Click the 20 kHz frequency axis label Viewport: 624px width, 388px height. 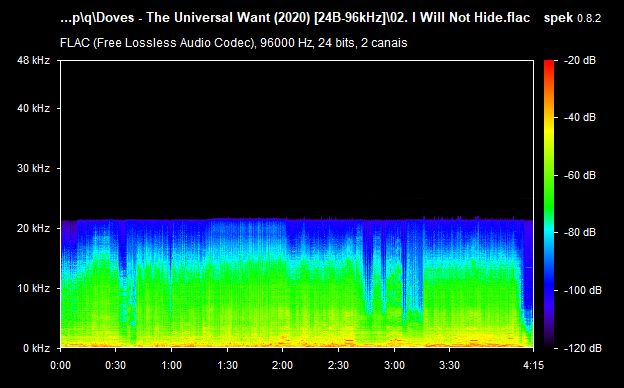pyautogui.click(x=33, y=228)
